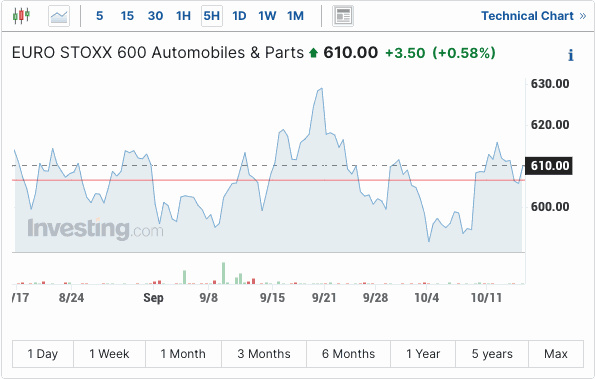Click the 630.00 axis label
The width and height of the screenshot is (595, 379).
pos(550,83)
